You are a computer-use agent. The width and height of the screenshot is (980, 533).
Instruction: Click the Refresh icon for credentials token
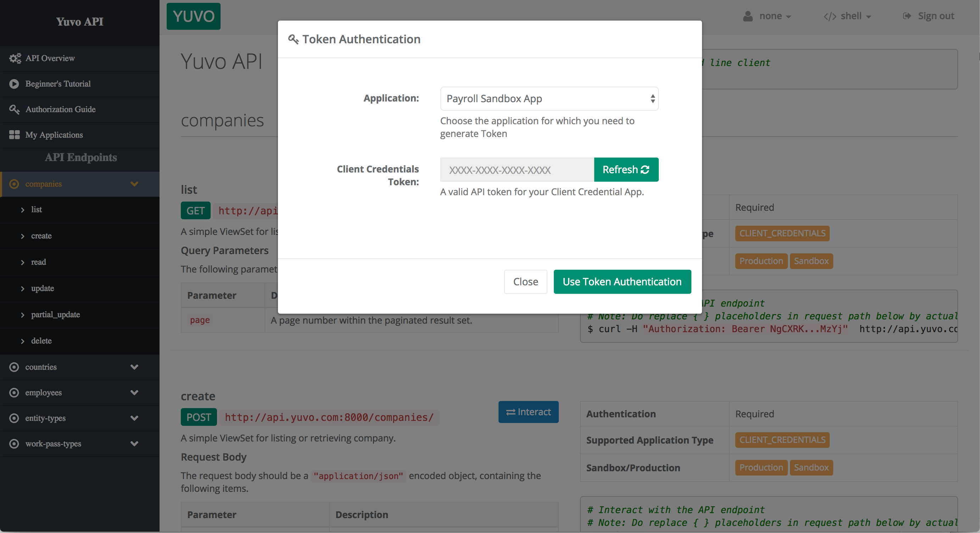pos(645,169)
